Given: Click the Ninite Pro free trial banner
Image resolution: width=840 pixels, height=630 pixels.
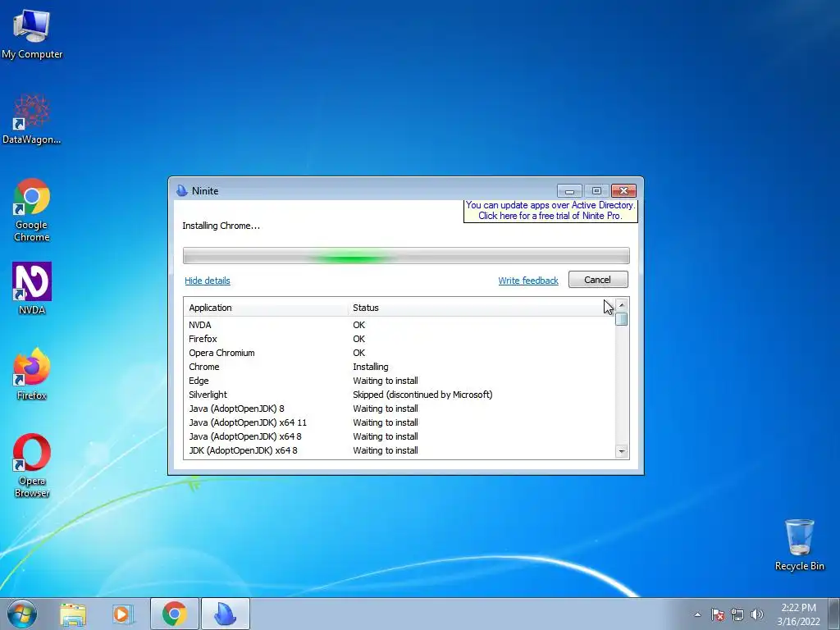Looking at the screenshot, I should 550,211.
